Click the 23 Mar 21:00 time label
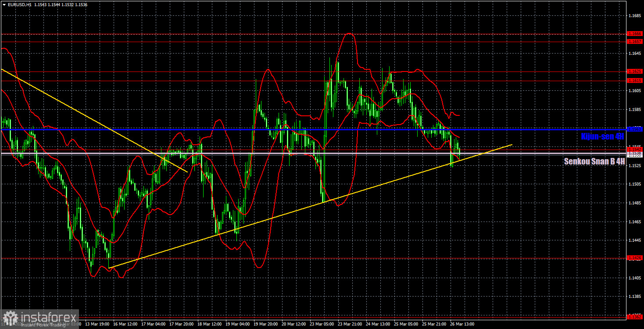The height and width of the screenshot is (329, 644). point(351,324)
